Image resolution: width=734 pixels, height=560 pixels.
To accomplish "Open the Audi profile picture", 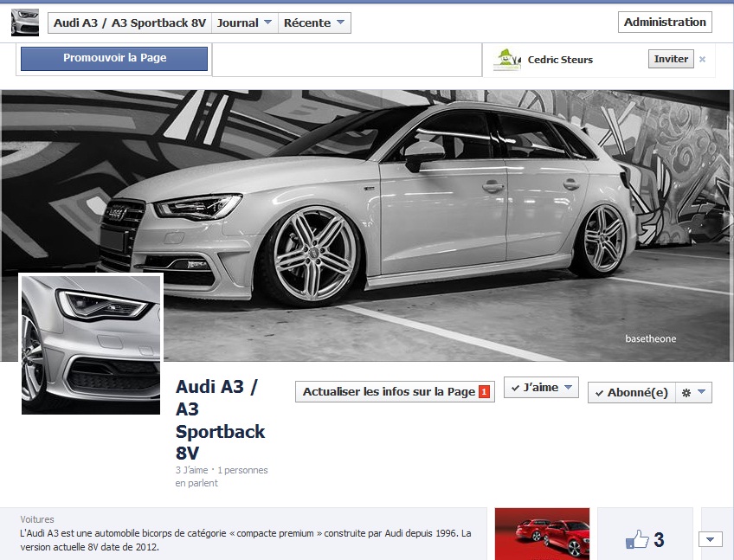I will click(91, 344).
